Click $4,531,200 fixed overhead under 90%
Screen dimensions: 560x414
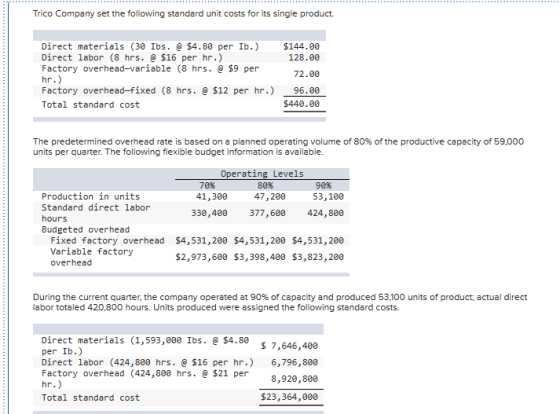click(318, 241)
